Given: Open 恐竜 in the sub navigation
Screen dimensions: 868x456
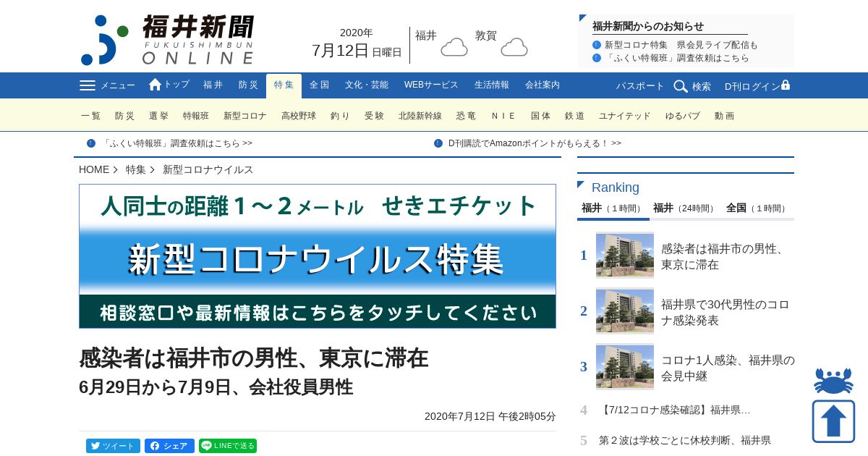Looking at the screenshot, I should (466, 116).
